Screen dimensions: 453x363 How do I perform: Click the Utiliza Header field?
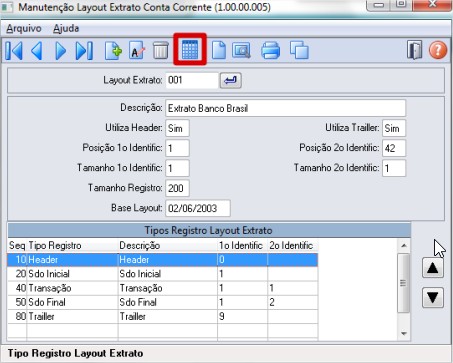177,128
